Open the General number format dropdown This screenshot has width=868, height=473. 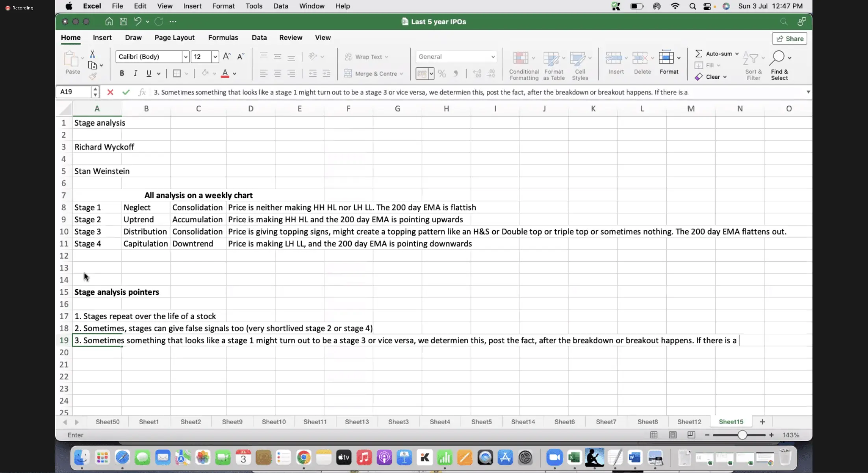(x=493, y=57)
